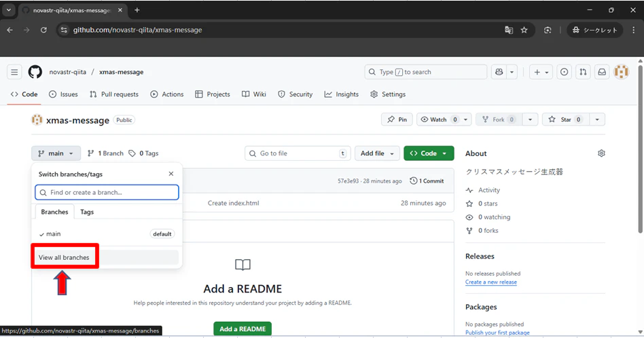Switch to the Pull requests tab

click(114, 94)
